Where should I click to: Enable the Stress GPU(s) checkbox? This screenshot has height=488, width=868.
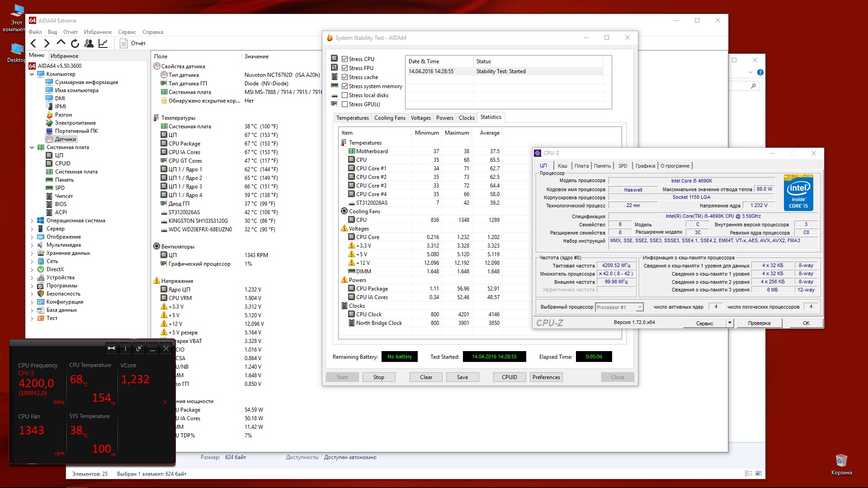[x=345, y=104]
